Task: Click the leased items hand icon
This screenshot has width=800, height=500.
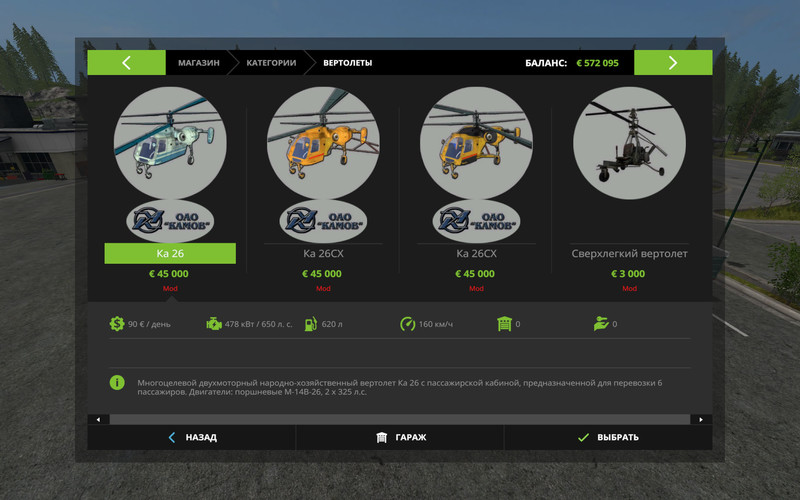Action: click(x=601, y=324)
